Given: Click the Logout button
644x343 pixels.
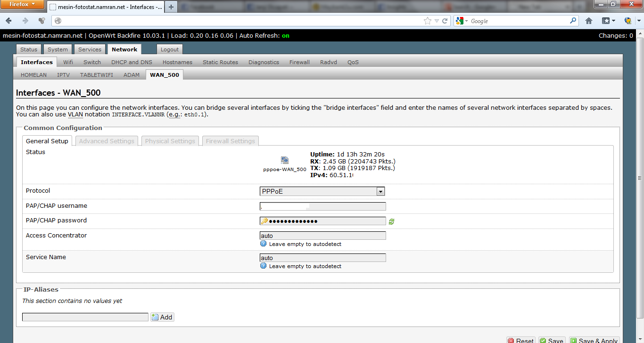Looking at the screenshot, I should click(170, 49).
